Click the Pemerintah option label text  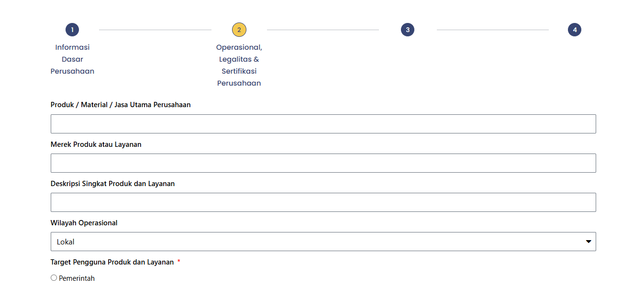[77, 278]
